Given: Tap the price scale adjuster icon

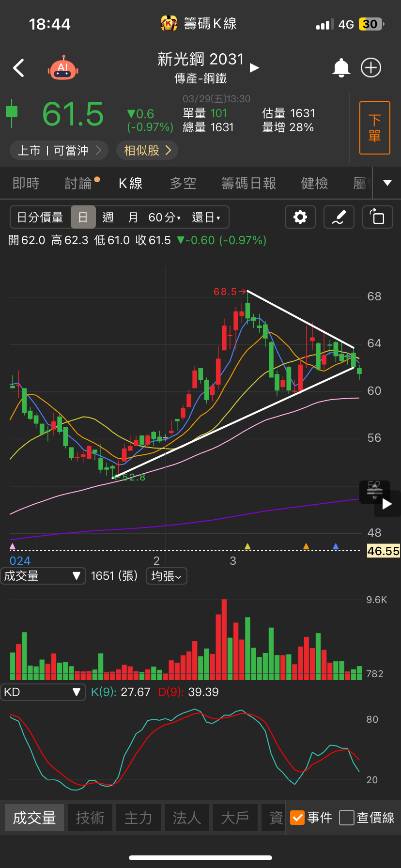Looking at the screenshot, I should (374, 492).
